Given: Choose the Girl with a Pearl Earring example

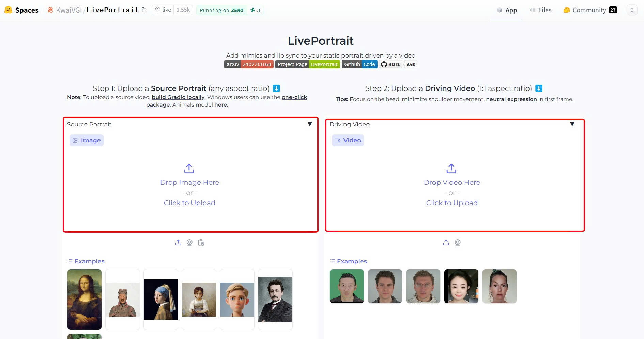Looking at the screenshot, I should click(x=161, y=300).
